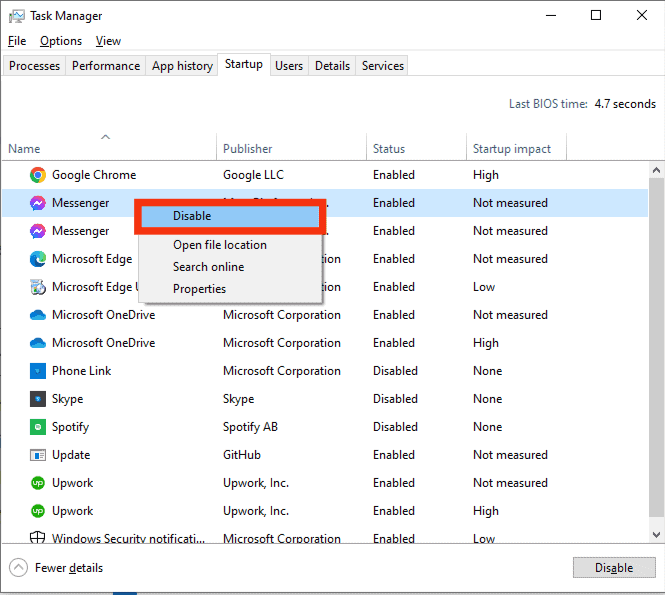This screenshot has height=595, width=665.
Task: Click None impact in the Skype row
Action: [487, 399]
